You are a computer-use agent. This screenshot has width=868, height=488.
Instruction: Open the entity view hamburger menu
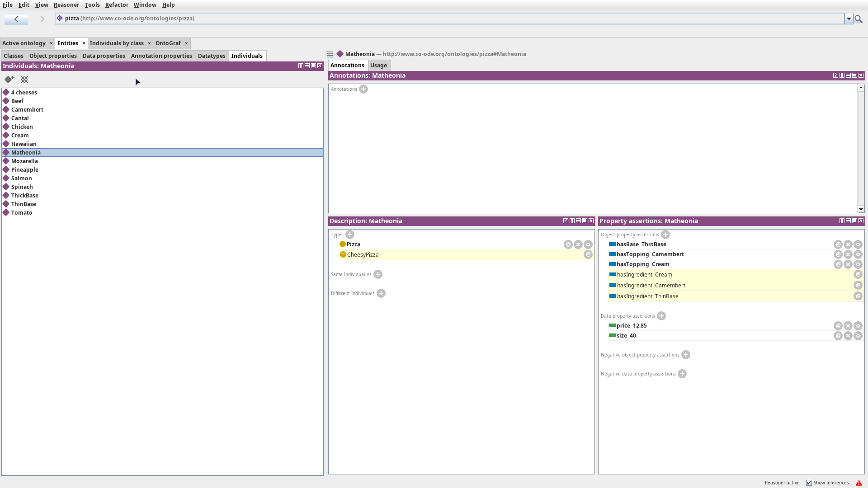click(330, 54)
